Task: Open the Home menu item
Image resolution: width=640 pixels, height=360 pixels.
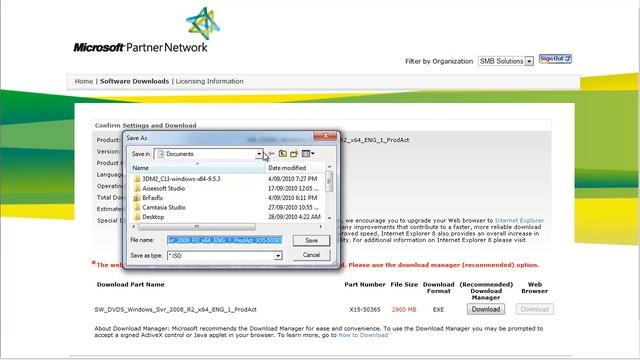Action: (84, 81)
